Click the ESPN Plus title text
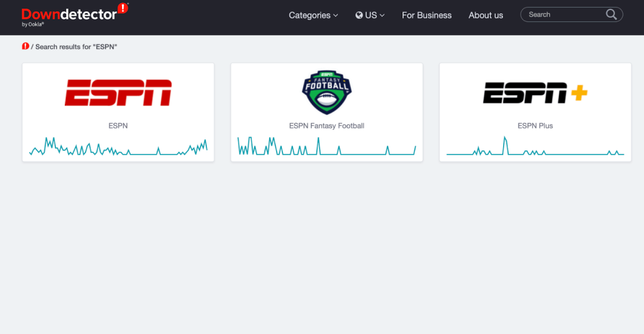 click(x=535, y=126)
